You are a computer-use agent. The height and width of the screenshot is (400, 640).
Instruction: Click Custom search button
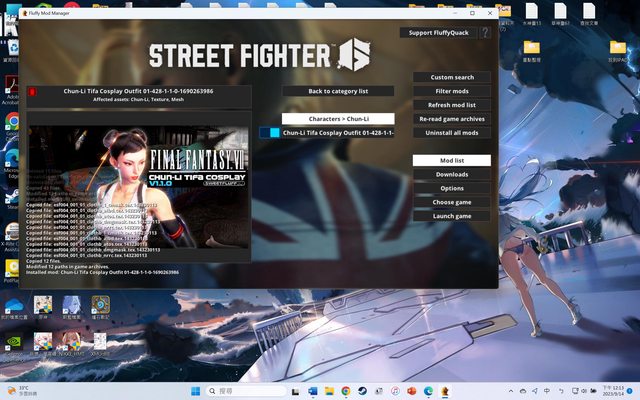pyautogui.click(x=451, y=77)
